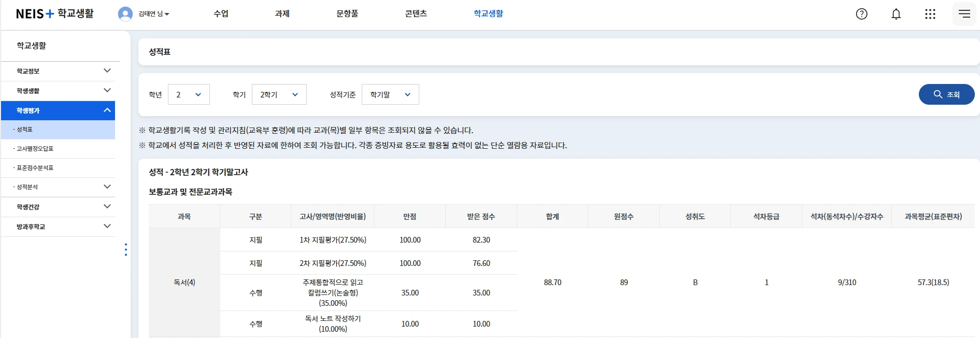This screenshot has height=338, width=980.
Task: Click the 원점수 value 89
Action: pyautogui.click(x=624, y=283)
